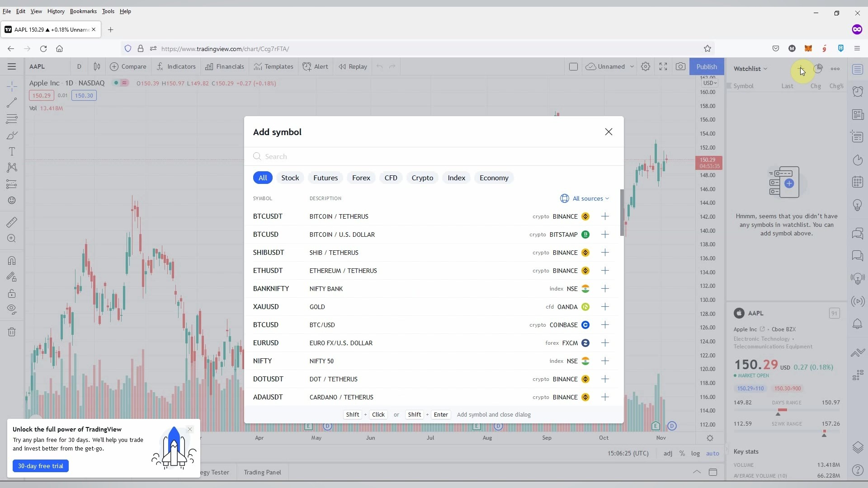Open the Indicators panel
Viewport: 868px width, 488px height.
tap(176, 66)
